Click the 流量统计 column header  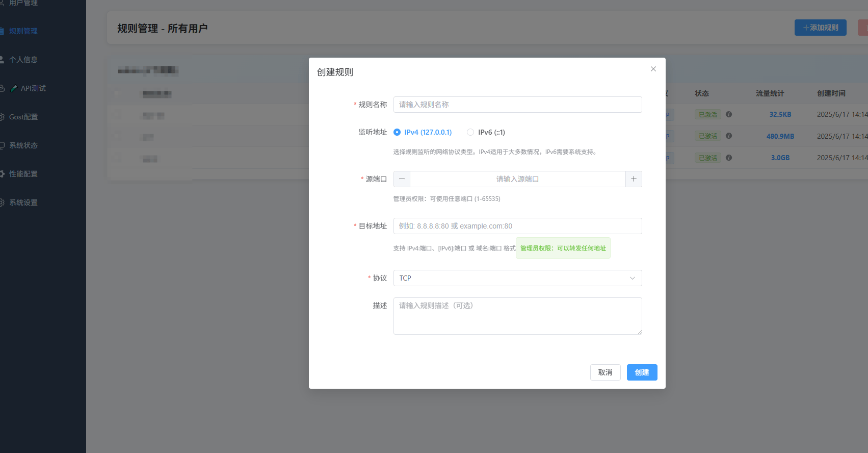click(x=770, y=93)
